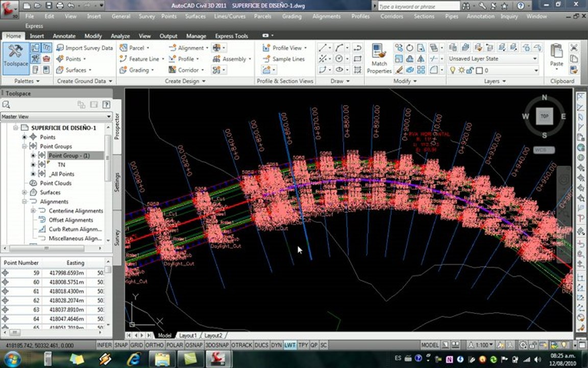Switch to Layout1 tab
The image size is (588, 368).
187,335
